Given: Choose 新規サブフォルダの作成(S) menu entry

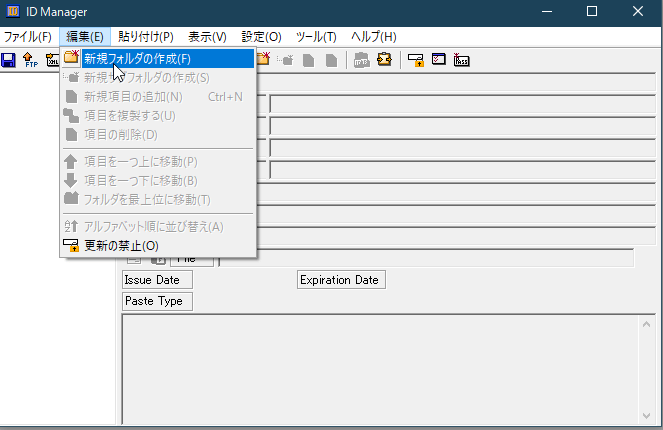Looking at the screenshot, I should tap(158, 78).
